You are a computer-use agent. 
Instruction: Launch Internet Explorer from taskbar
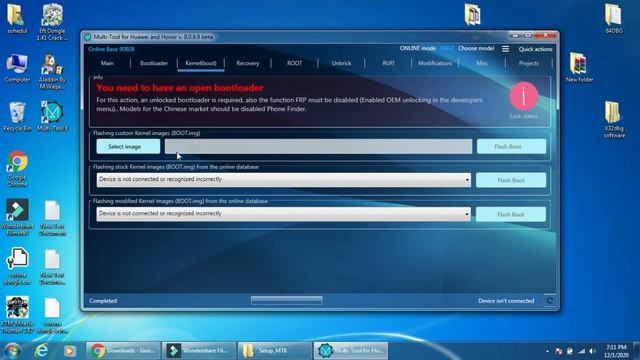click(x=41, y=351)
